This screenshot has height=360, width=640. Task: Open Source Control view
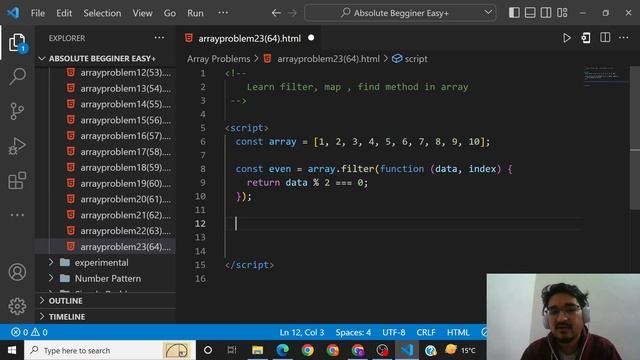pos(17,111)
